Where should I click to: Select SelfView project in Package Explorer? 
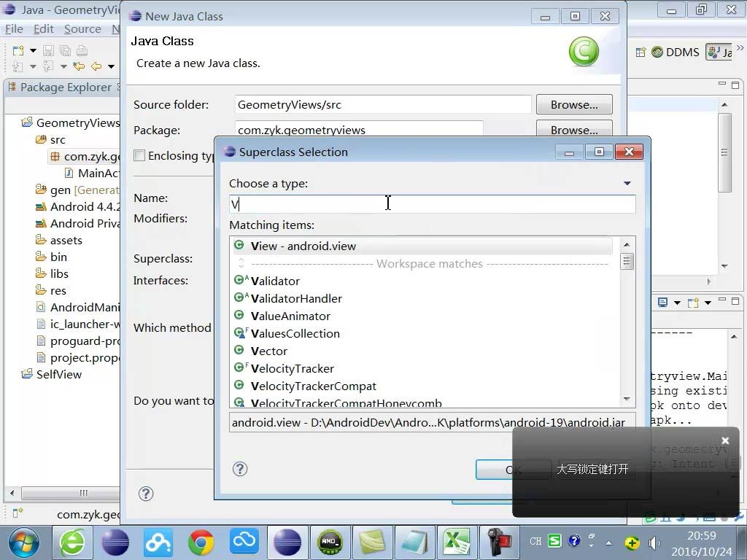pos(52,374)
